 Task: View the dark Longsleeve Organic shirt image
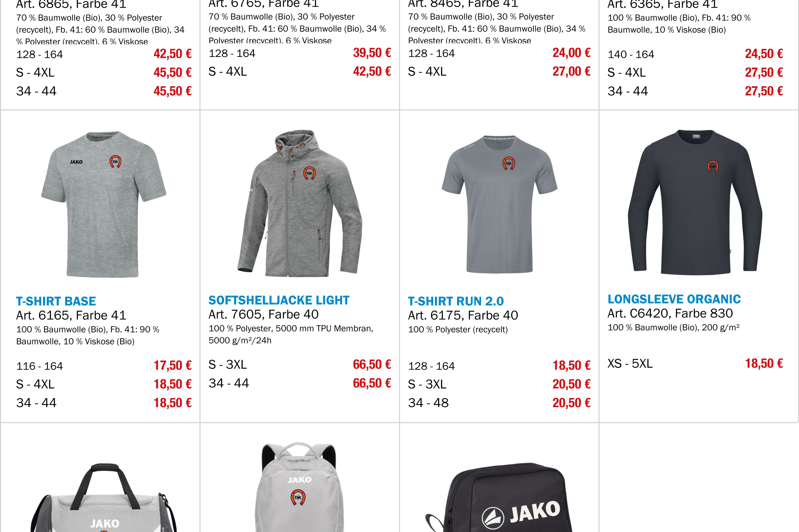695,202
